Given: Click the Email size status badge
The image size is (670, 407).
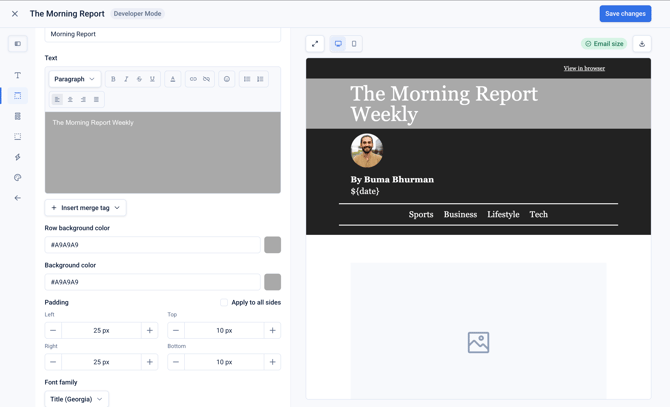Looking at the screenshot, I should pyautogui.click(x=604, y=44).
